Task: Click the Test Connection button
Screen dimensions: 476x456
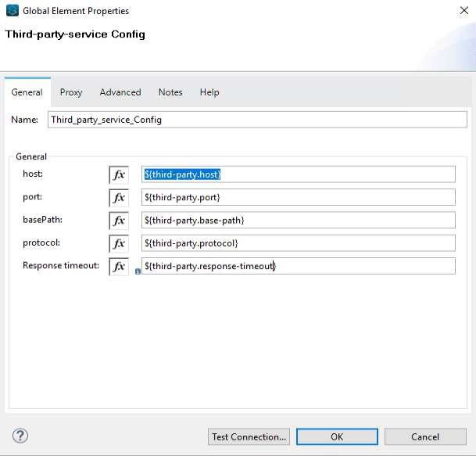Action: 249,436
